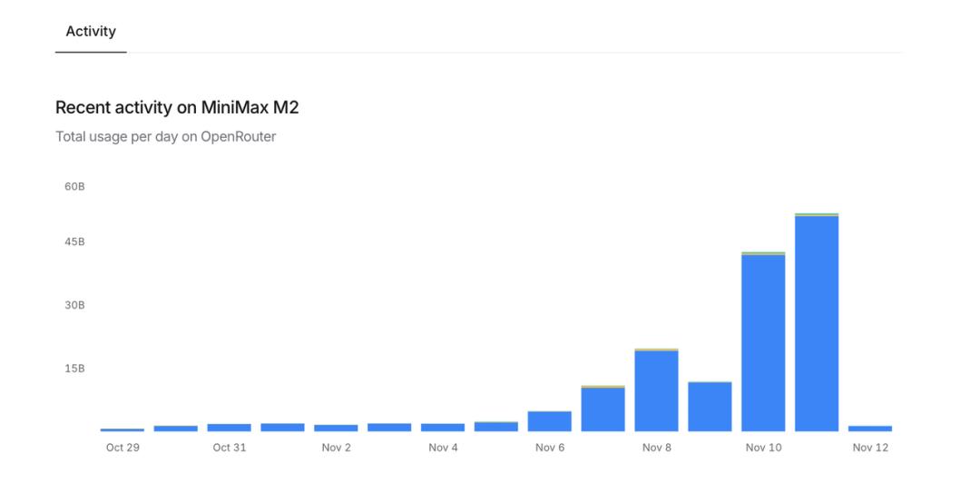Select the Nov 5 usage bar
This screenshot has height=493, width=980.
pyautogui.click(x=496, y=426)
